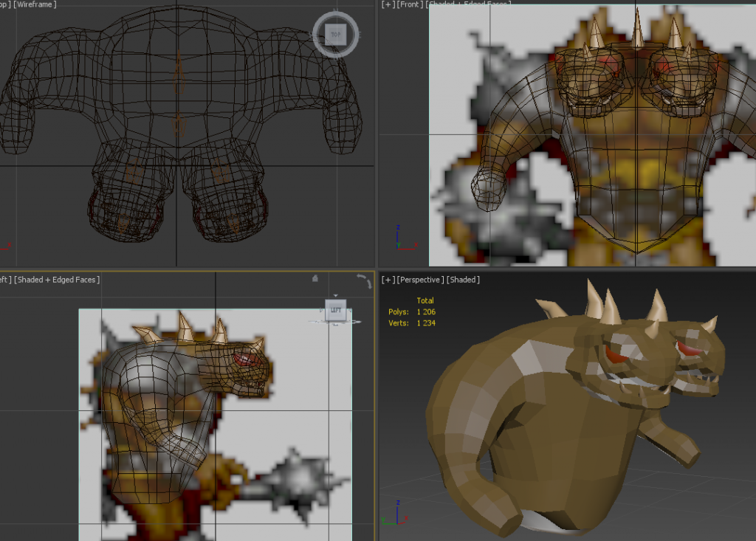Click the TOP face of the ViewCube

(x=336, y=35)
